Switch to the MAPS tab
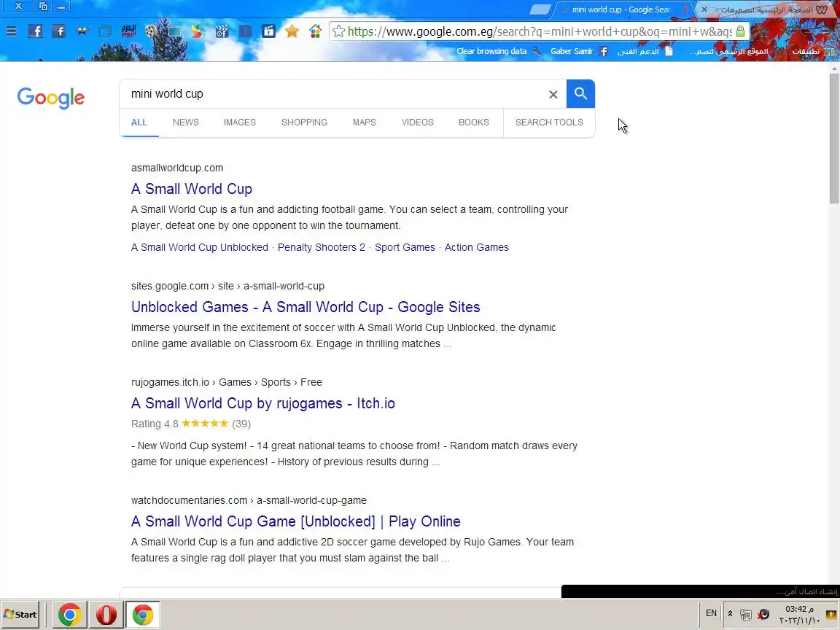Viewport: 840px width, 630px height. tap(365, 122)
